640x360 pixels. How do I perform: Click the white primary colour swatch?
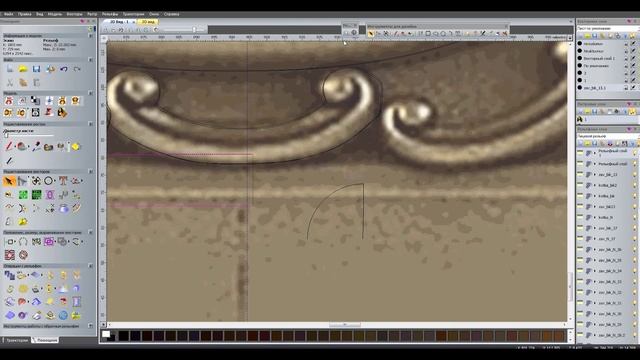click(106, 334)
